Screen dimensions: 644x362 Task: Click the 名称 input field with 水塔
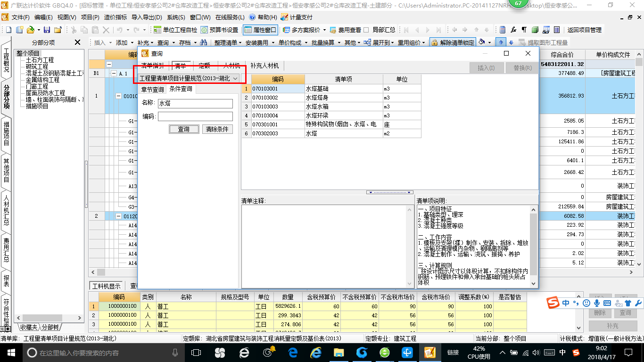pyautogui.click(x=195, y=104)
